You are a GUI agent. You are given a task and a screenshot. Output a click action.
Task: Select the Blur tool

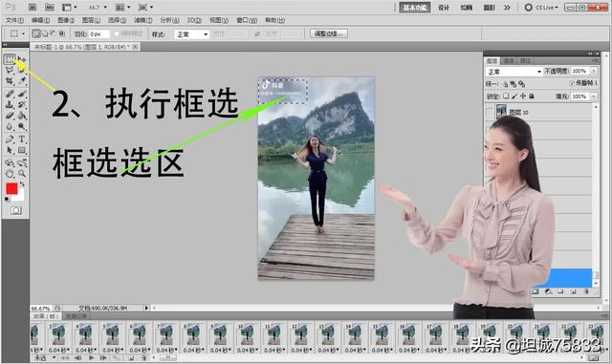(x=10, y=126)
